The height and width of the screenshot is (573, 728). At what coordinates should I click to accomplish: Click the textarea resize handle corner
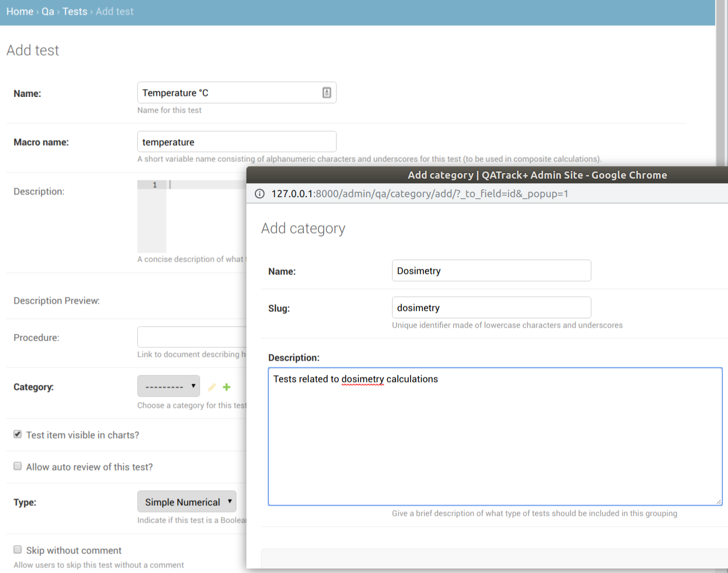[718, 502]
